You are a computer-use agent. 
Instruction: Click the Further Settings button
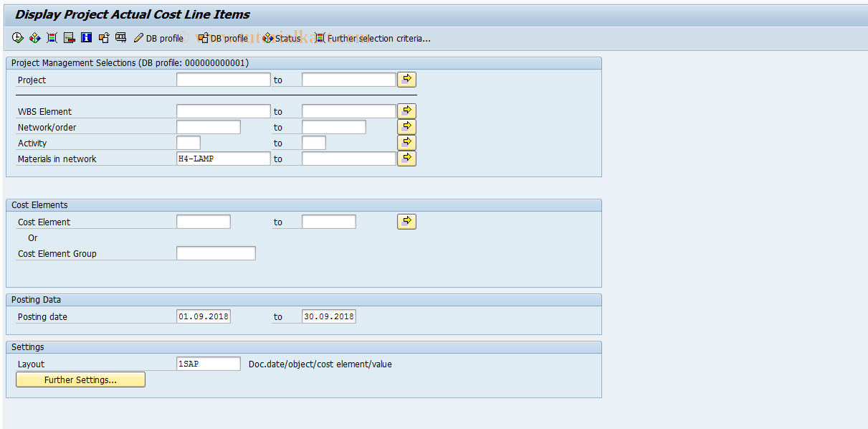pos(80,379)
